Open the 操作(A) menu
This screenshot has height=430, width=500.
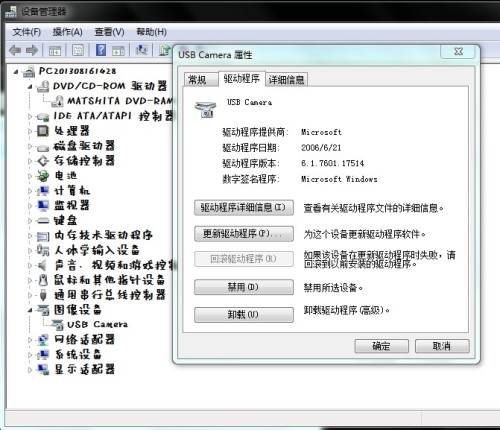tap(67, 32)
